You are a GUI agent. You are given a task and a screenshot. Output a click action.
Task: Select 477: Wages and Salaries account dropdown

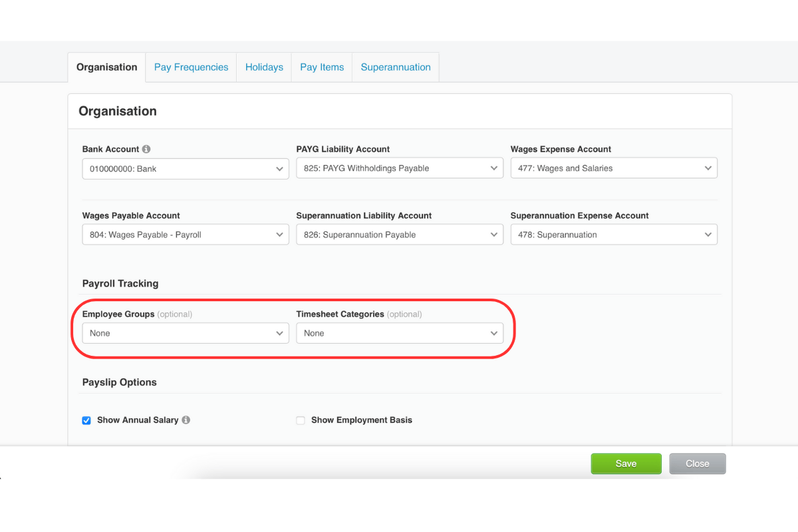pos(613,168)
